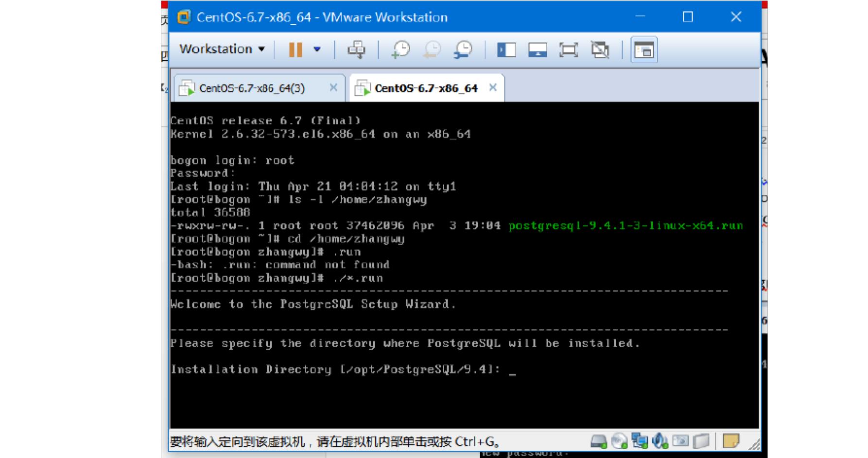Open the snapshot manager icon

tap(463, 50)
